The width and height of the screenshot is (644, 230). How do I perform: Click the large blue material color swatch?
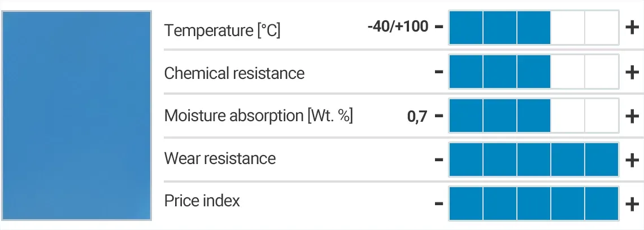(77, 115)
